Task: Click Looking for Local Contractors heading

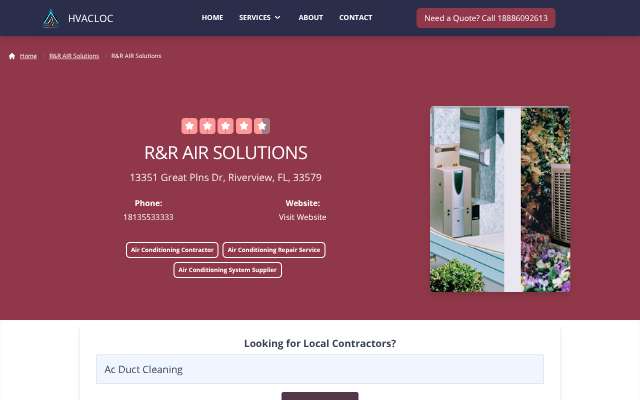Action: coord(320,344)
